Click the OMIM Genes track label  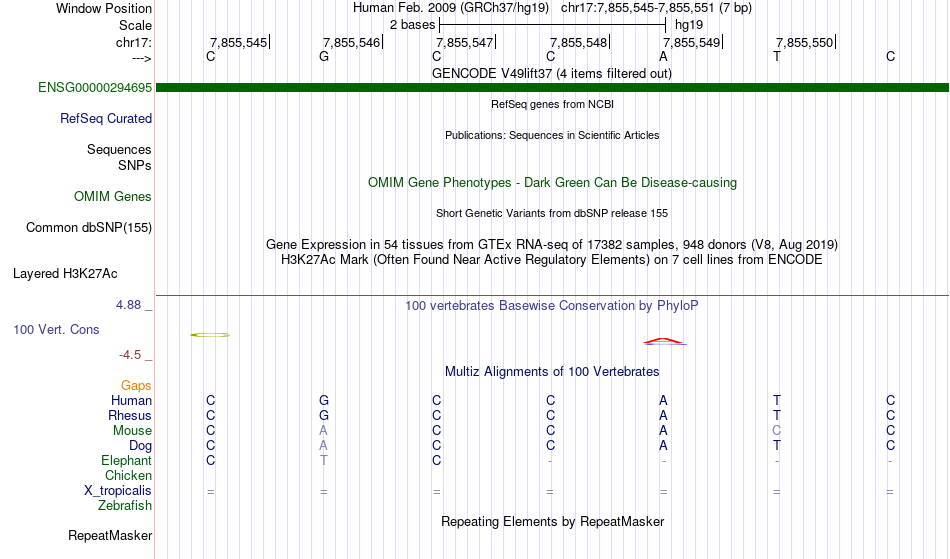pyautogui.click(x=113, y=197)
